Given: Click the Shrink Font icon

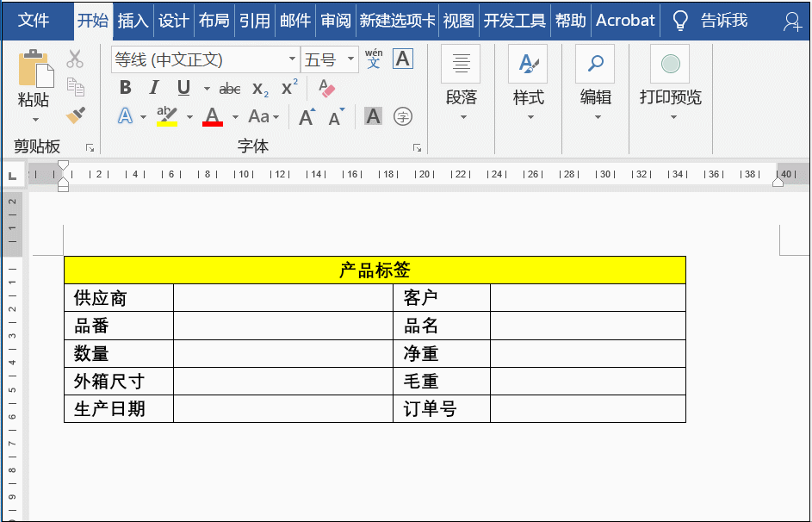Looking at the screenshot, I should click(337, 116).
